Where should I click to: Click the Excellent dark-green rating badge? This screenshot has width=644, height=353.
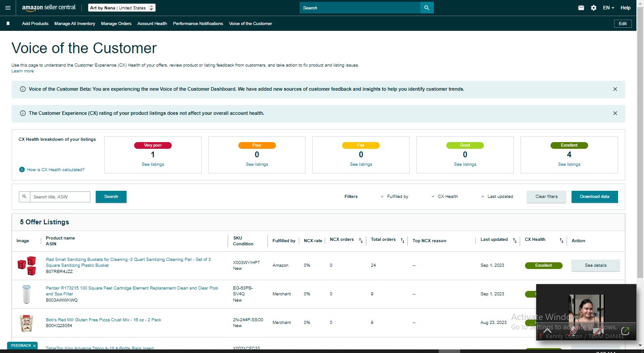pos(569,145)
